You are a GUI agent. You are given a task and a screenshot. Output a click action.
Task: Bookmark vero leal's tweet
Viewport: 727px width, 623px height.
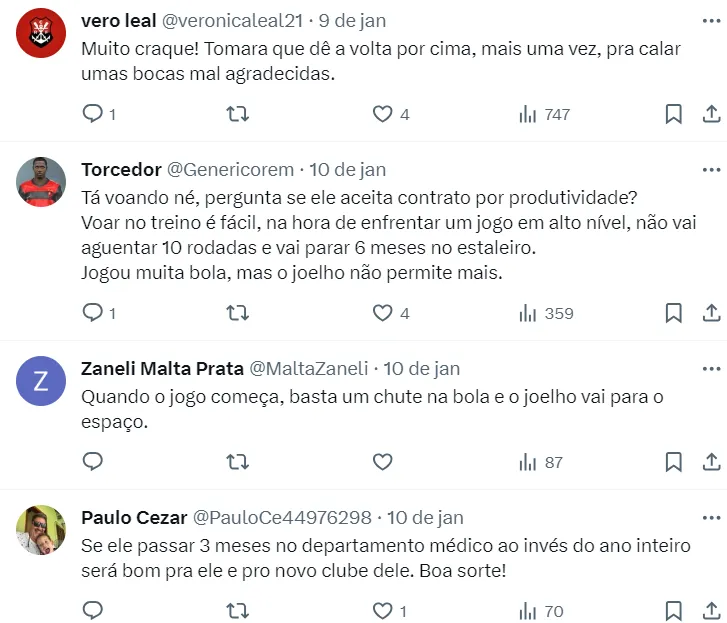(674, 114)
